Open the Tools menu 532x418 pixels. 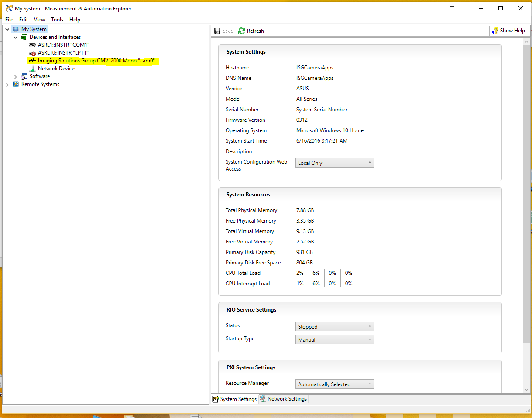pos(57,20)
